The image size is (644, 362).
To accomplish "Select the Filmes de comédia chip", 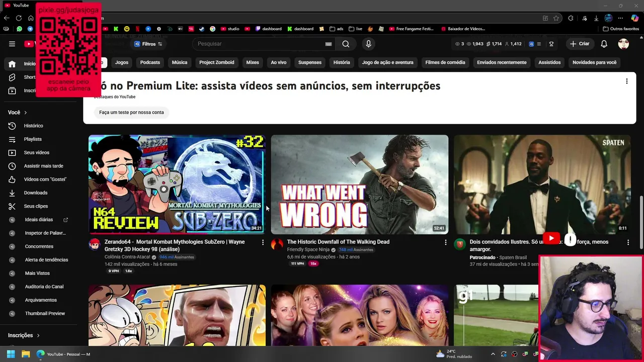I will (x=445, y=62).
